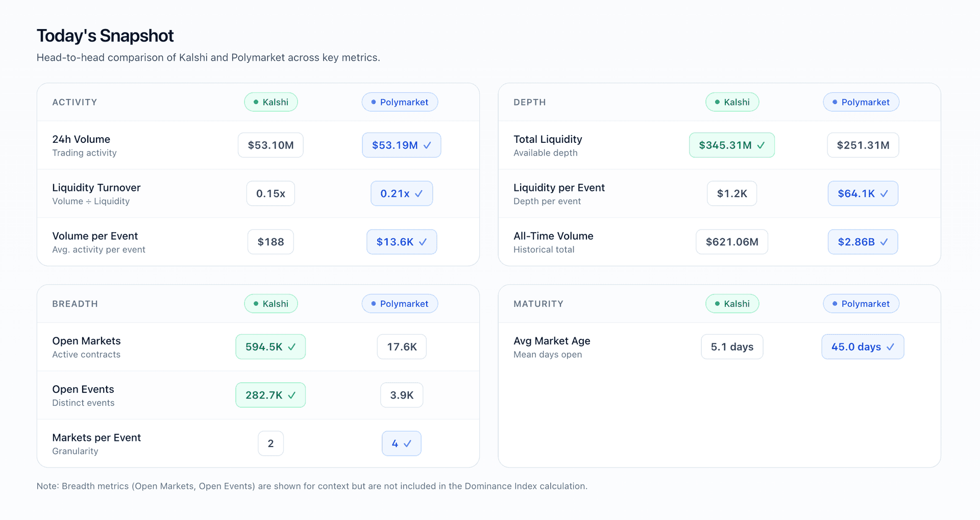Click the checkmark beside $345.31M liquidity

(x=761, y=145)
